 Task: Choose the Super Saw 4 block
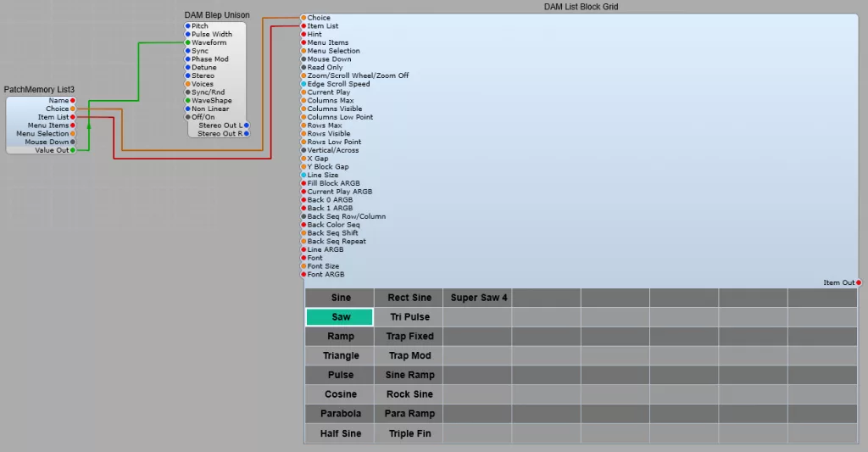[478, 298]
